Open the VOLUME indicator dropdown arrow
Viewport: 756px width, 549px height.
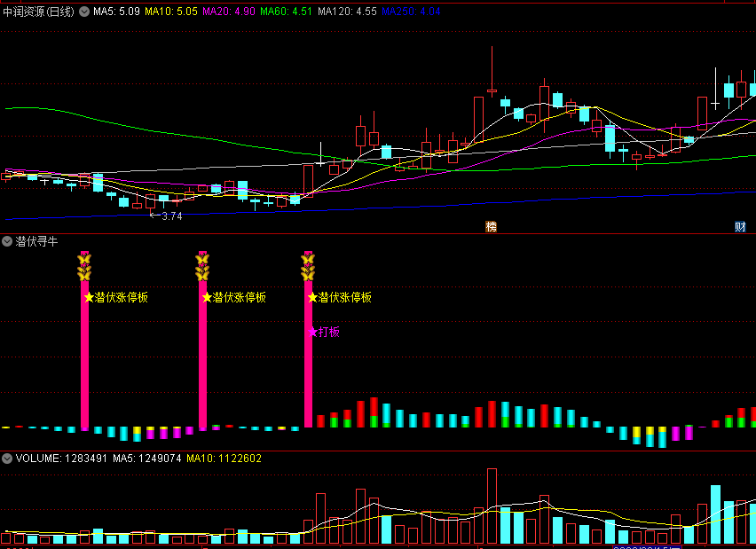[x=7, y=459]
